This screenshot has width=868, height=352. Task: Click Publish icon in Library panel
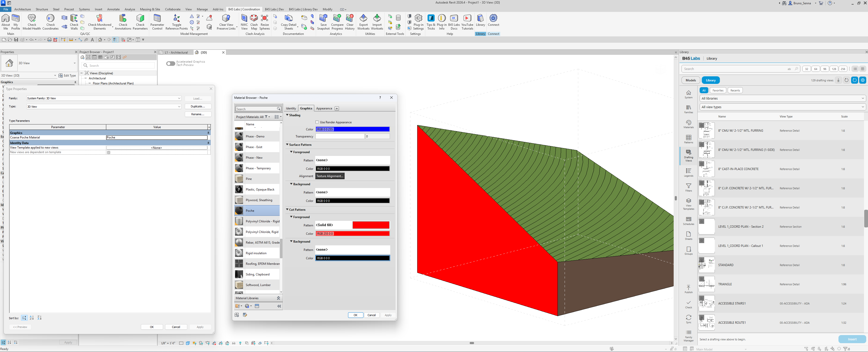tap(688, 289)
